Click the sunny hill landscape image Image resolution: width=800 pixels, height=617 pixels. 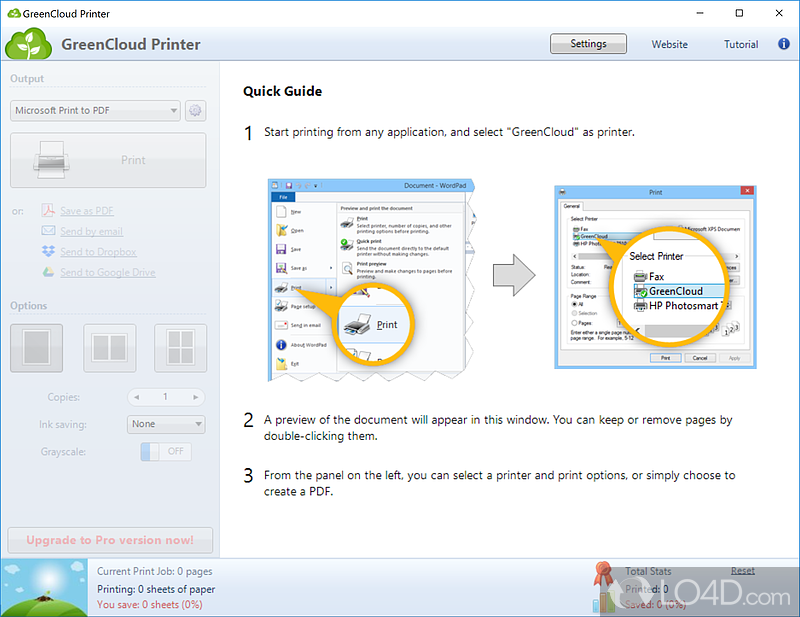tap(44, 587)
